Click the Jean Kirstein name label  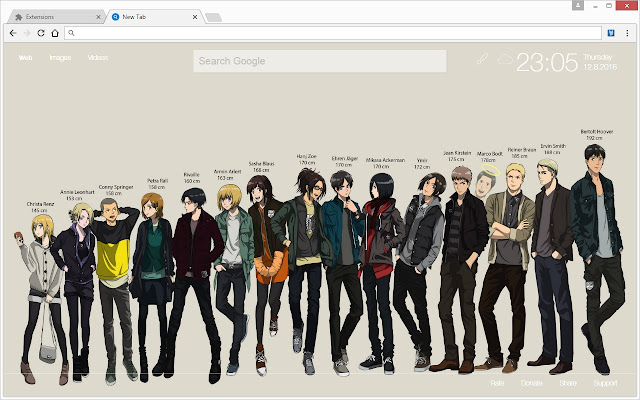[x=457, y=153]
